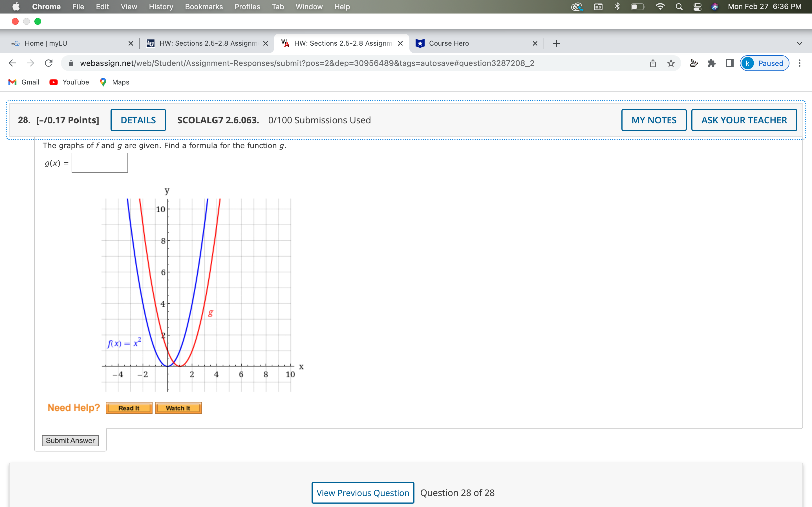
Task: Click the share page icon
Action: pyautogui.click(x=653, y=63)
